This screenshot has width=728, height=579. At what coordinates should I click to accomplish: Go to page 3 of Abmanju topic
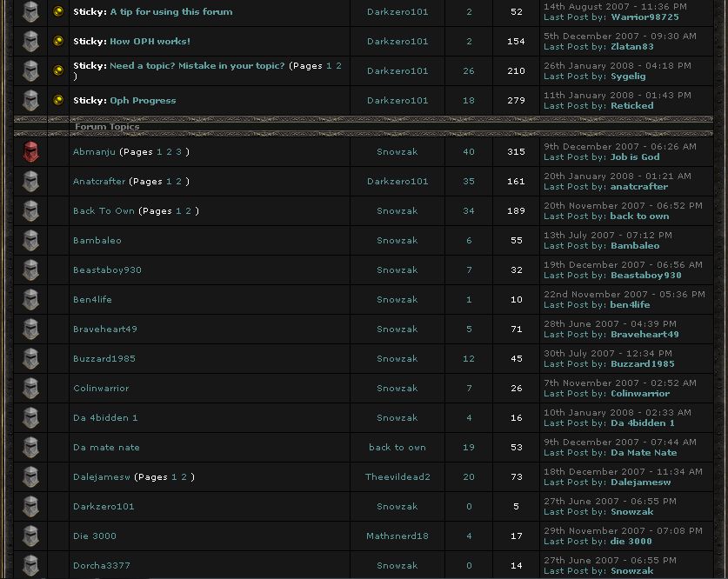[179, 152]
